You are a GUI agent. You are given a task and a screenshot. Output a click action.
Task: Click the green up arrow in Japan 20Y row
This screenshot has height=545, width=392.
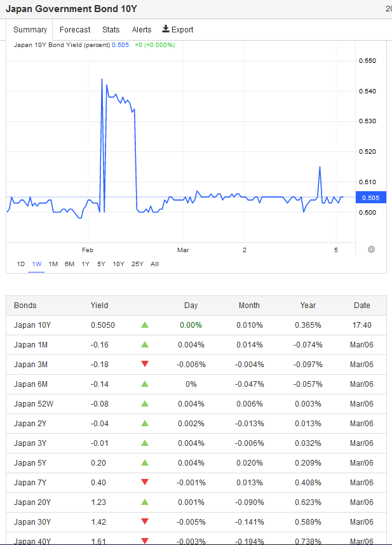(x=145, y=502)
